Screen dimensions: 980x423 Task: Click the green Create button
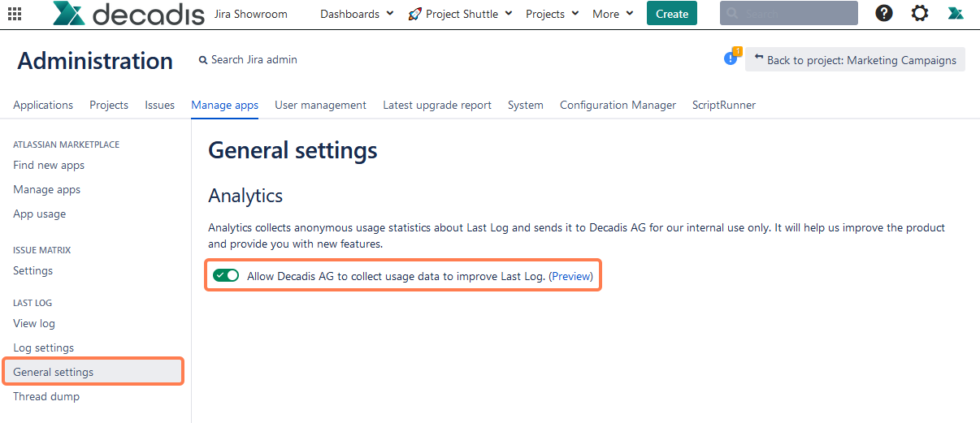(x=671, y=14)
